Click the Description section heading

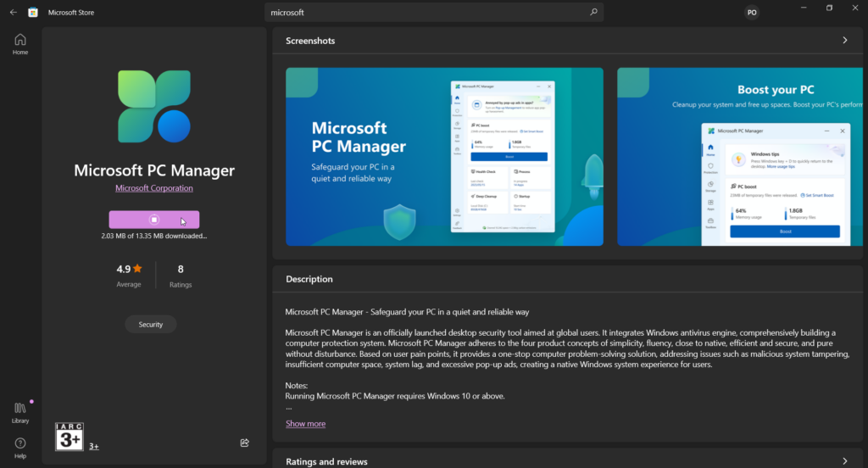click(x=309, y=279)
